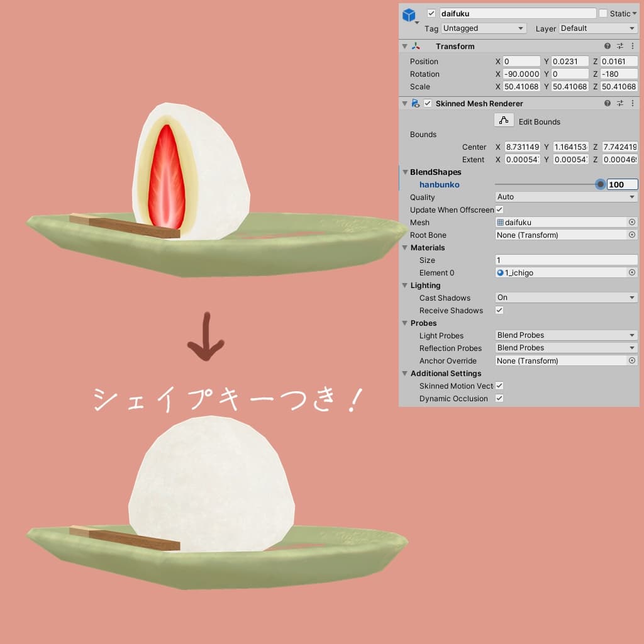644x644 pixels.
Task: Open the Element 0 material picker icon
Action: point(634,272)
